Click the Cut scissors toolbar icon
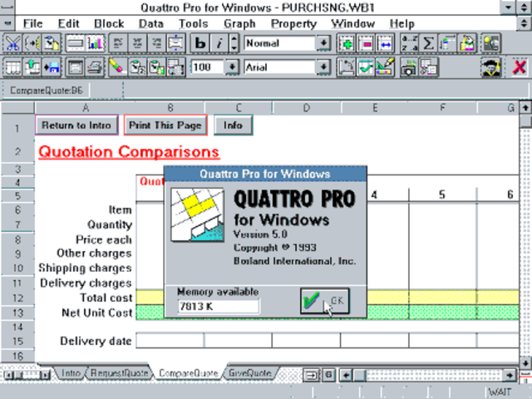 tap(12, 43)
